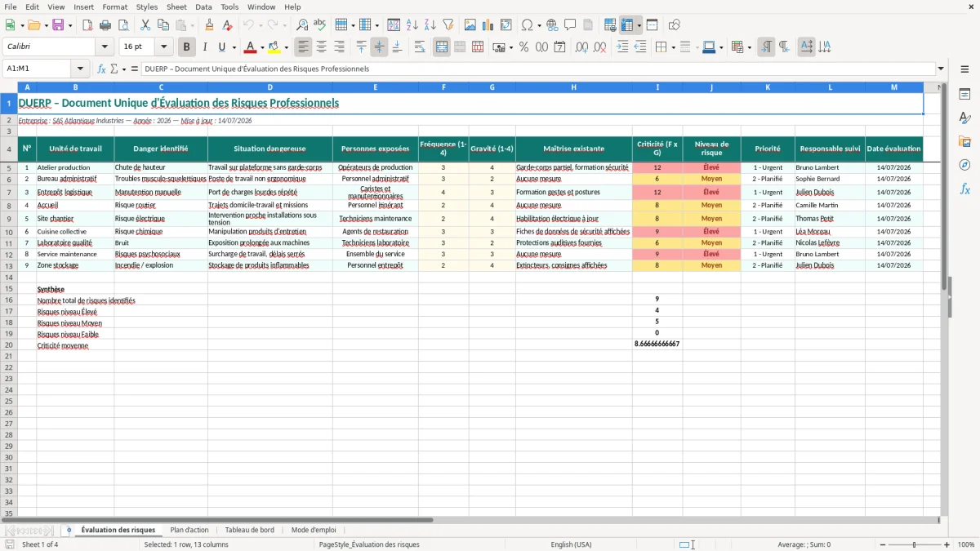Viewport: 980px width, 551px height.
Task: Click the formula input line
Action: tap(538, 69)
